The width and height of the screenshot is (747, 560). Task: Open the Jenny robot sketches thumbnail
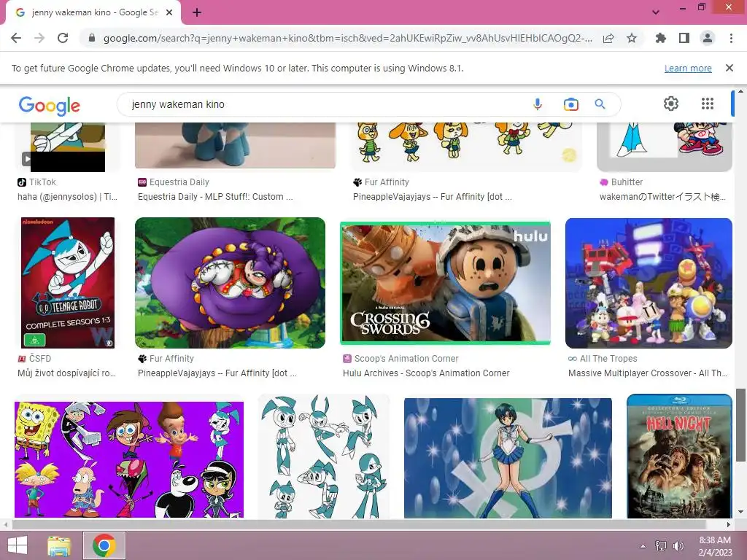point(324,456)
